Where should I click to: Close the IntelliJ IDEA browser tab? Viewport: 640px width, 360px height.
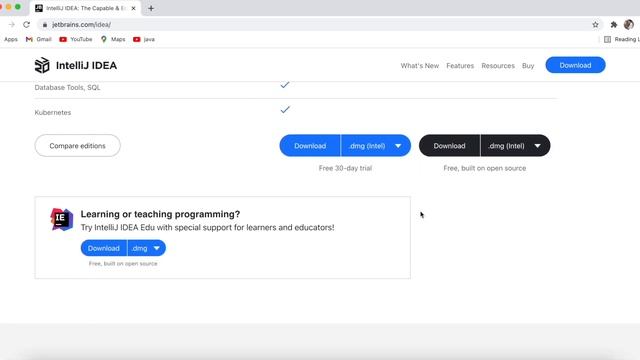[133, 8]
